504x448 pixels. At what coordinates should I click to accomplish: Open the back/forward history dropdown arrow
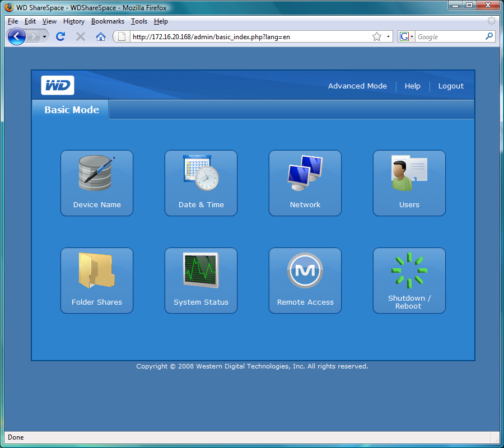click(x=44, y=36)
